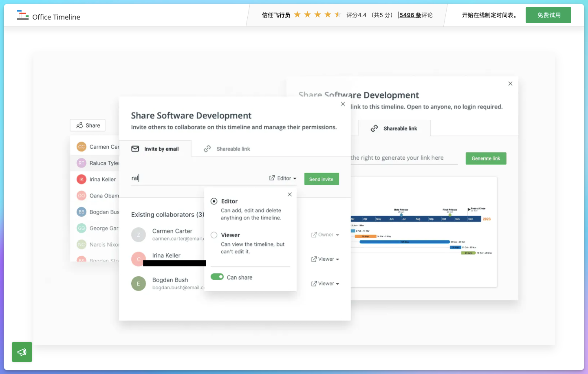Close the role permission popup
Screen dimensions: 588x374
pyautogui.click(x=290, y=194)
